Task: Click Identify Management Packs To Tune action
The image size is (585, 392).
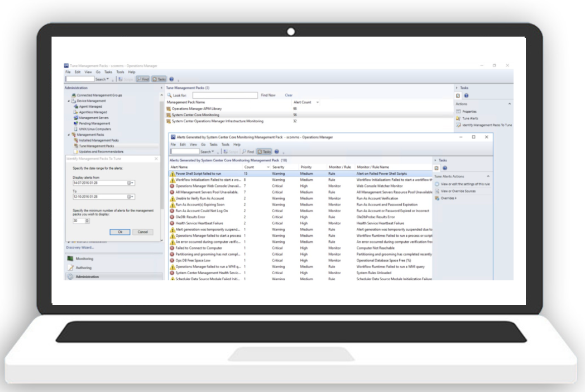Action: pos(487,125)
